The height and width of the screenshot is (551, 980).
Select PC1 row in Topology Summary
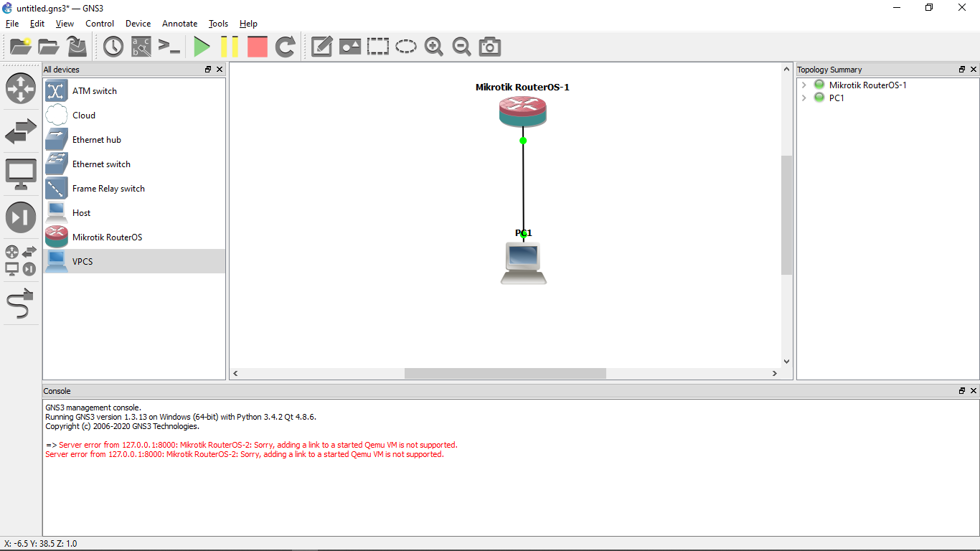pyautogui.click(x=887, y=98)
